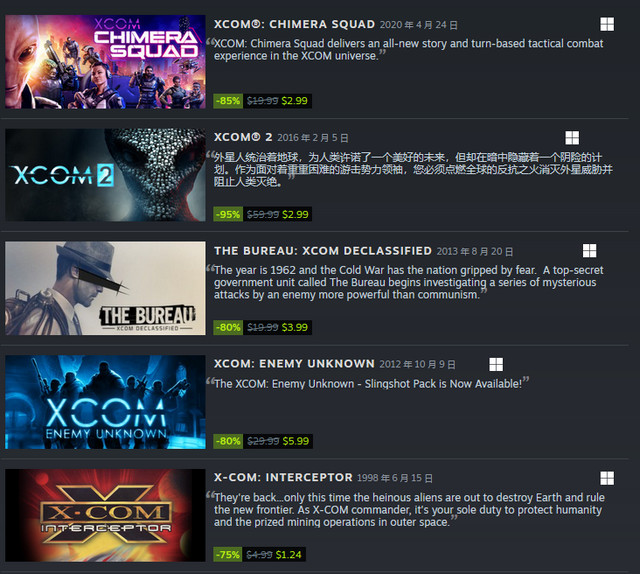Click Windows icon beside XCOM Chimera Squad
Screen dimensions: 640x574
click(607, 24)
